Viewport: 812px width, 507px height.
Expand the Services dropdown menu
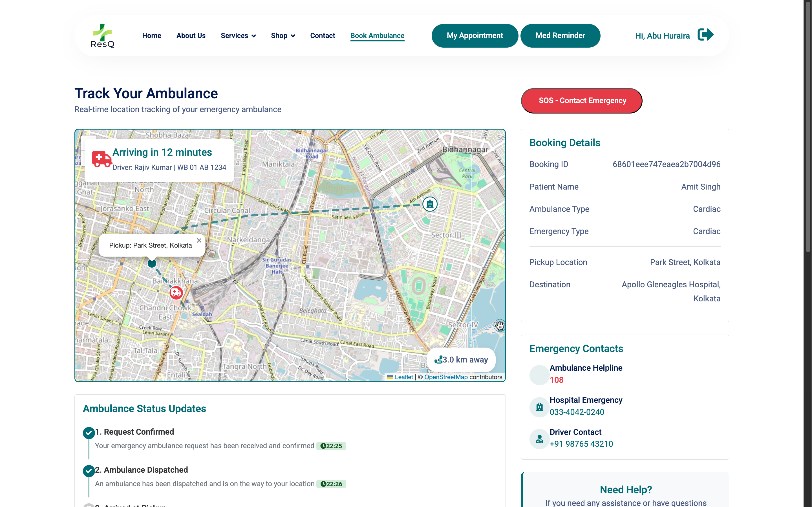[238, 35]
